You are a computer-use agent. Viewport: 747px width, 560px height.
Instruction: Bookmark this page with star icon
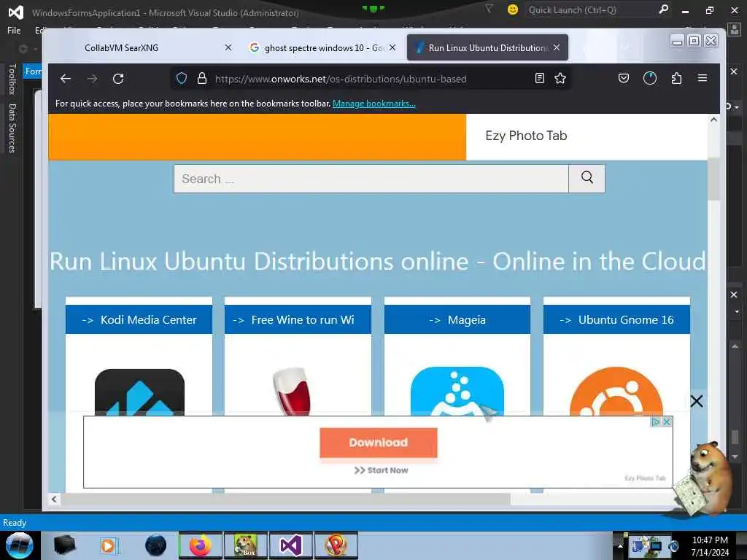click(x=560, y=78)
